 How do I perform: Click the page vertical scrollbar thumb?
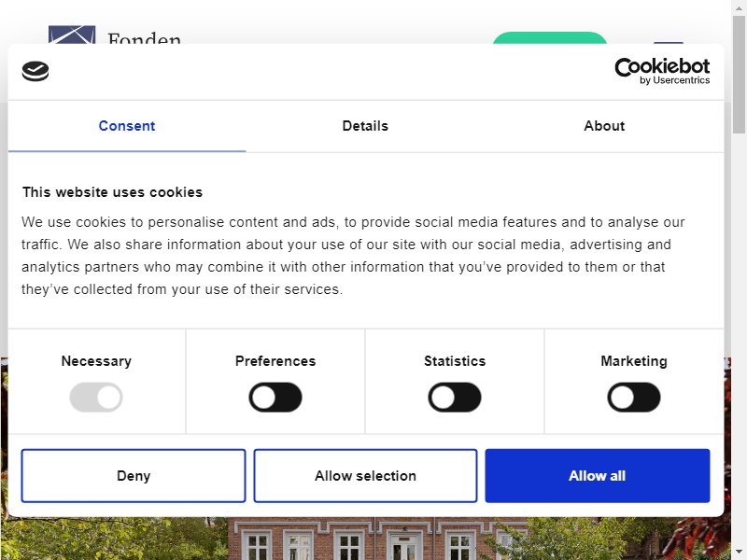pyautogui.click(x=739, y=74)
